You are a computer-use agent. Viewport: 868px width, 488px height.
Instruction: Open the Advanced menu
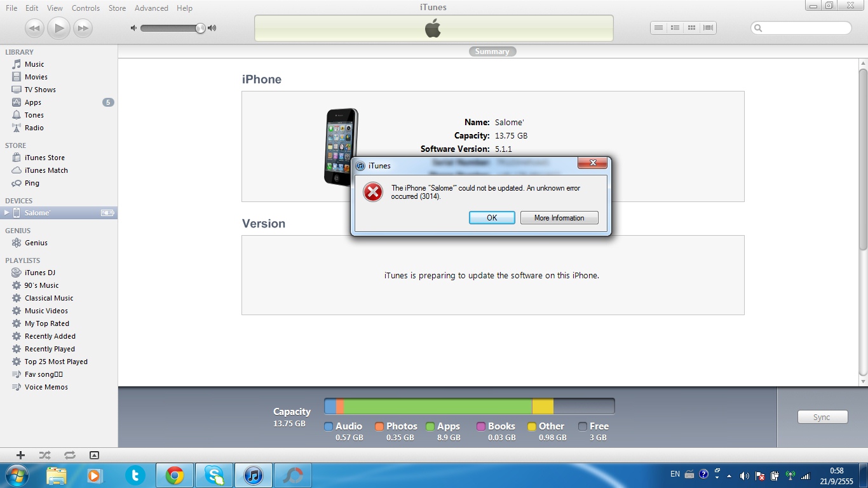(151, 8)
